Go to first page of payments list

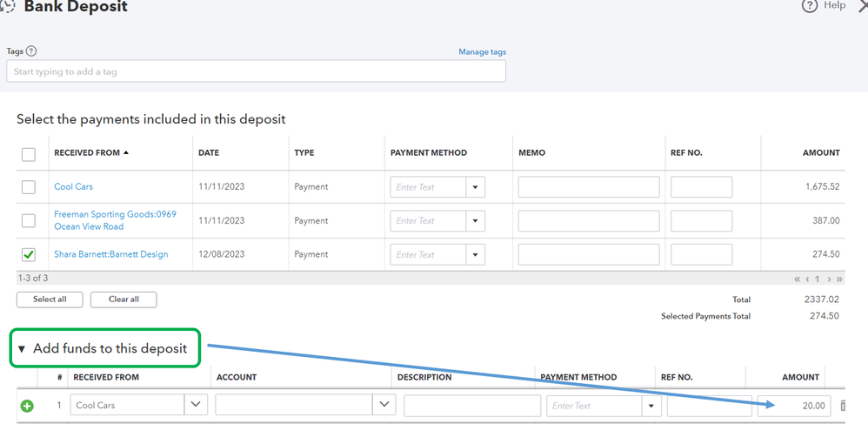click(798, 279)
